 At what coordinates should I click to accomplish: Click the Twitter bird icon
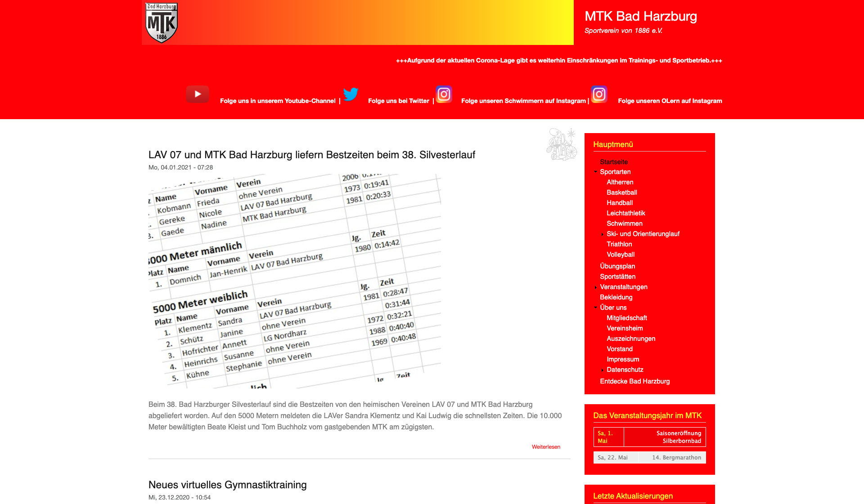pos(351,94)
